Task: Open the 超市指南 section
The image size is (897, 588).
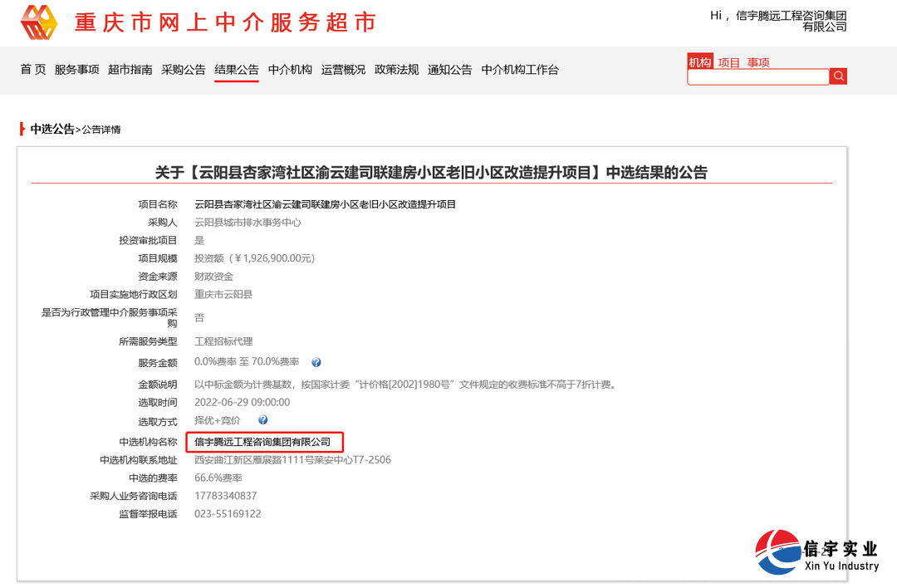Action: point(130,70)
